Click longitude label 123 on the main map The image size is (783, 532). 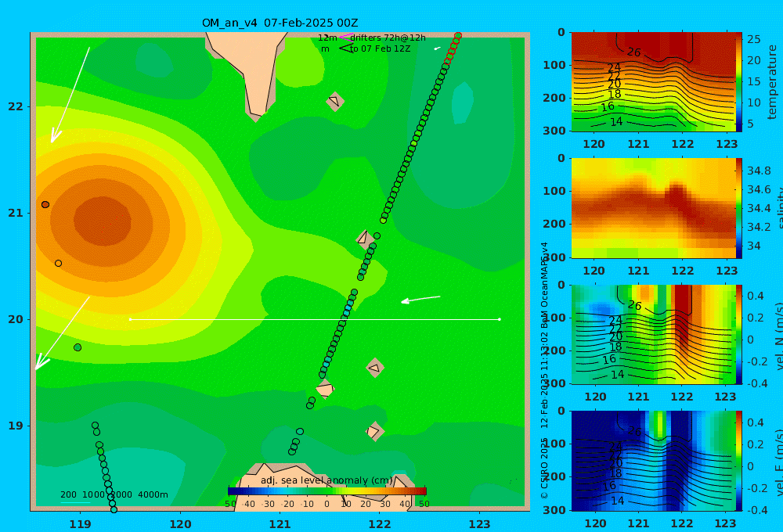coord(479,524)
